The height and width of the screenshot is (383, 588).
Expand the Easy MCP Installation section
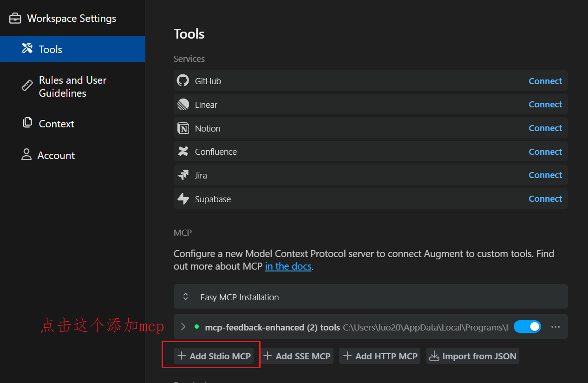371,297
